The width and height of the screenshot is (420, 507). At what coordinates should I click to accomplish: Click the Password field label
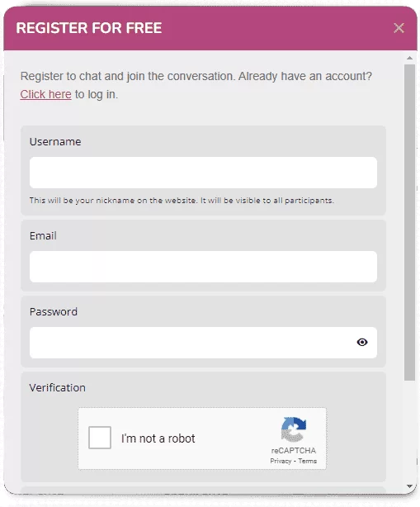(54, 312)
